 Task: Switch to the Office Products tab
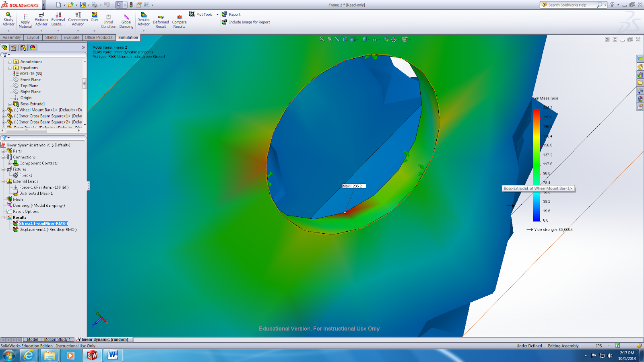click(x=99, y=37)
